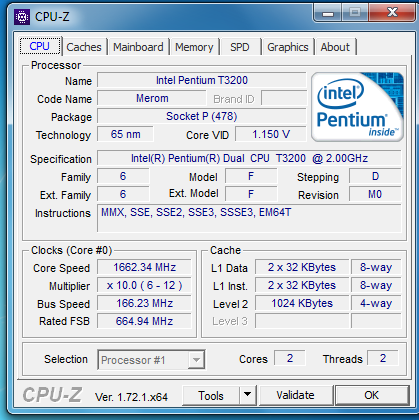Click the Core Speed value field
This screenshot has width=419, height=420.
[144, 267]
